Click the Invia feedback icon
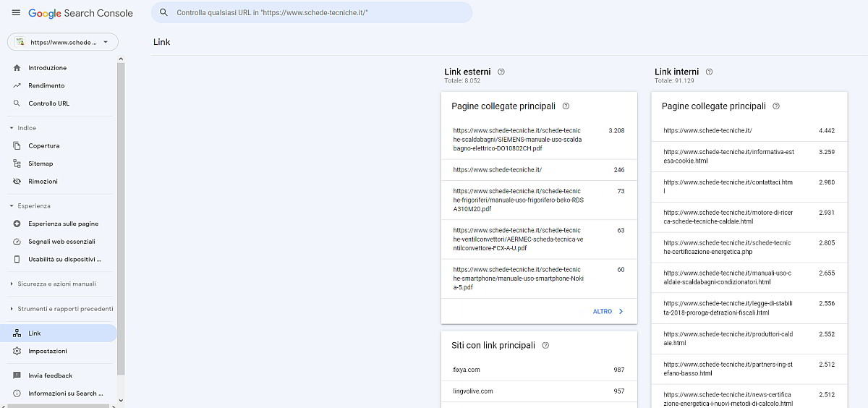This screenshot has width=868, height=408. (17, 375)
